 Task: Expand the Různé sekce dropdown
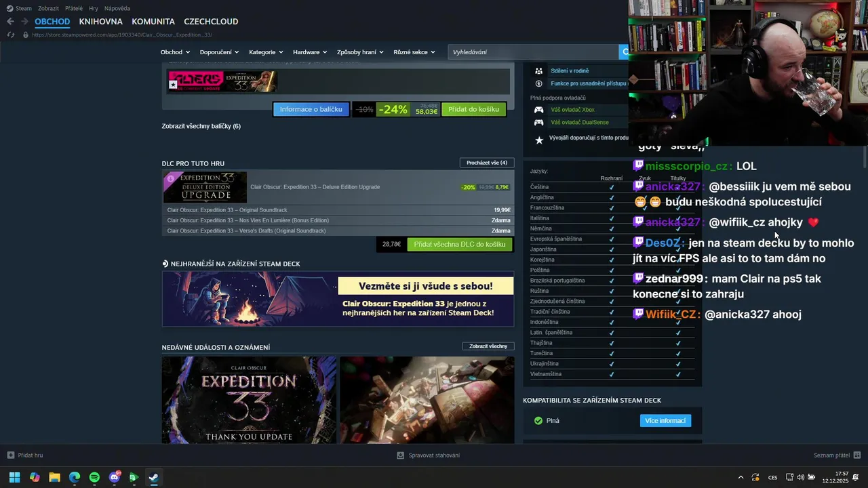pos(414,52)
